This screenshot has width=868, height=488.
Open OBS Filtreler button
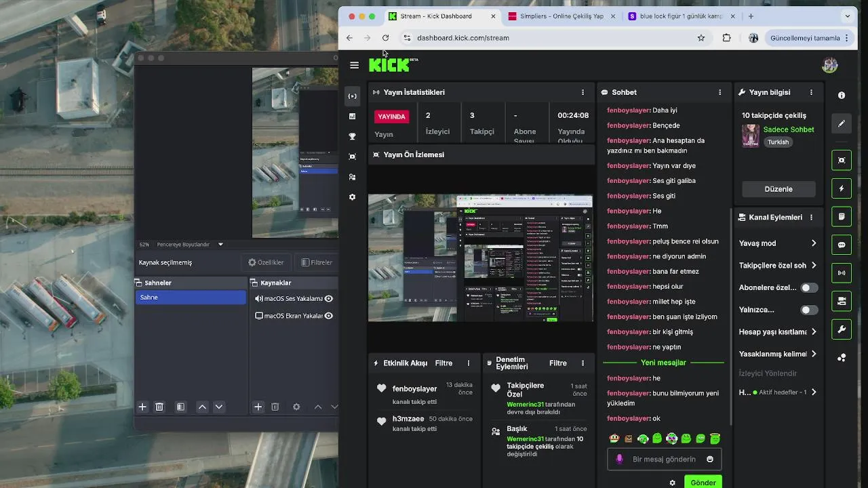316,262
